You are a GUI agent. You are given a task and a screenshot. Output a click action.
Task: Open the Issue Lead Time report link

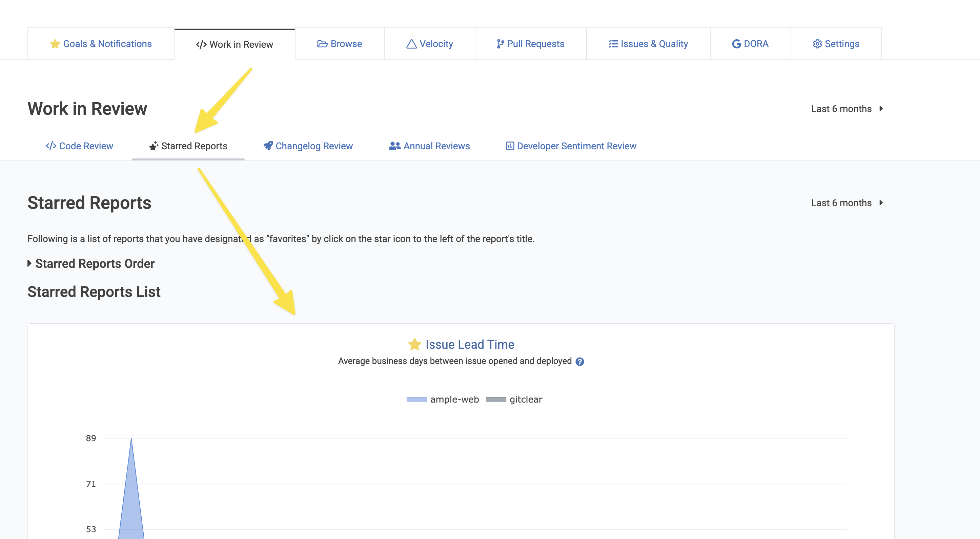pos(470,344)
